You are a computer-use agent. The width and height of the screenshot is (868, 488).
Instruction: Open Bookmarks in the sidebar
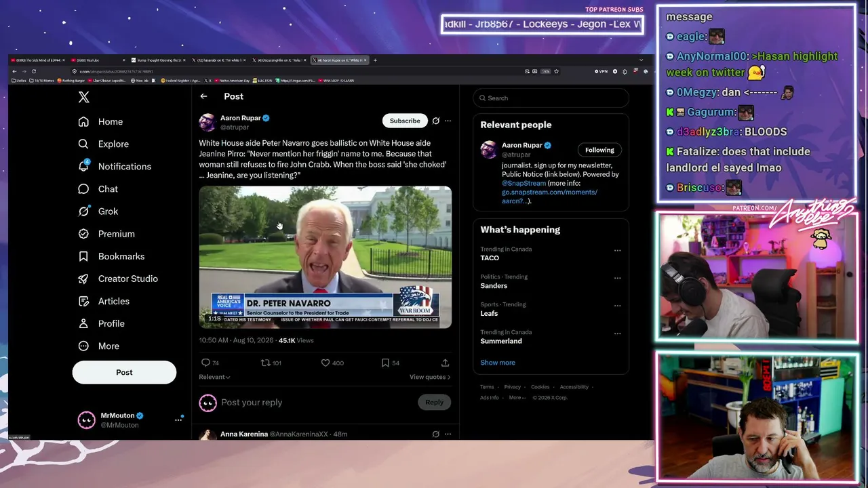pos(111,256)
